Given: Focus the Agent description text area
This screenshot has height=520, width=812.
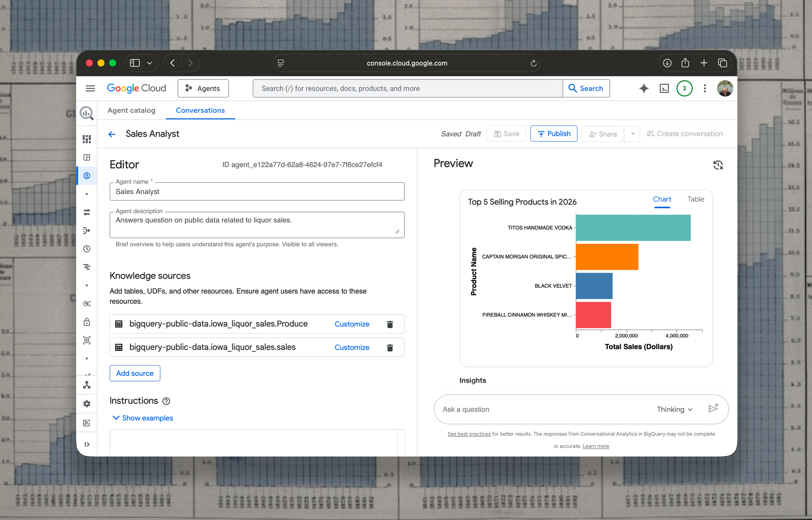Looking at the screenshot, I should 257,225.
